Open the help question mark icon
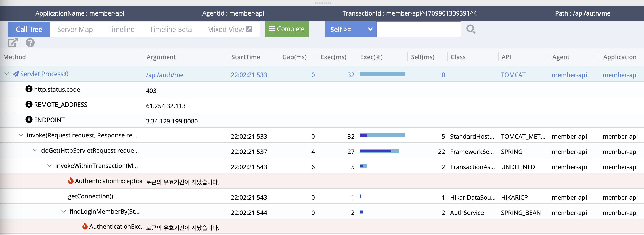Screen dimensions: 644x235 pos(30,43)
